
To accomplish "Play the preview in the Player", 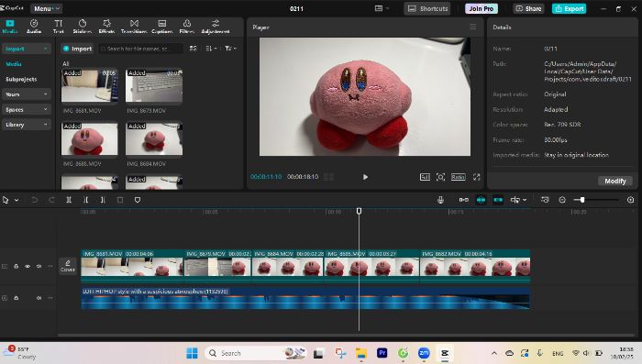I will click(x=365, y=177).
